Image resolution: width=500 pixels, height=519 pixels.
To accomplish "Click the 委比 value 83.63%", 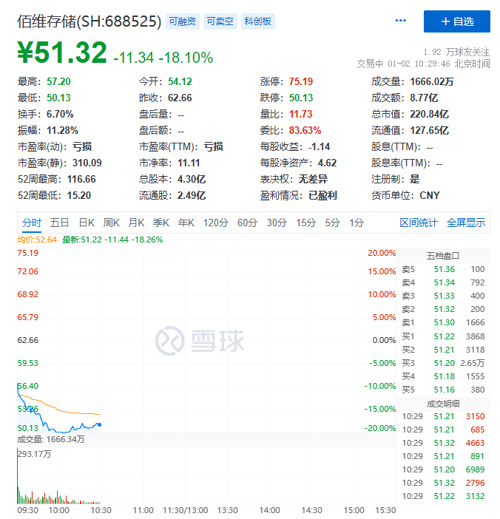I will pos(305,130).
